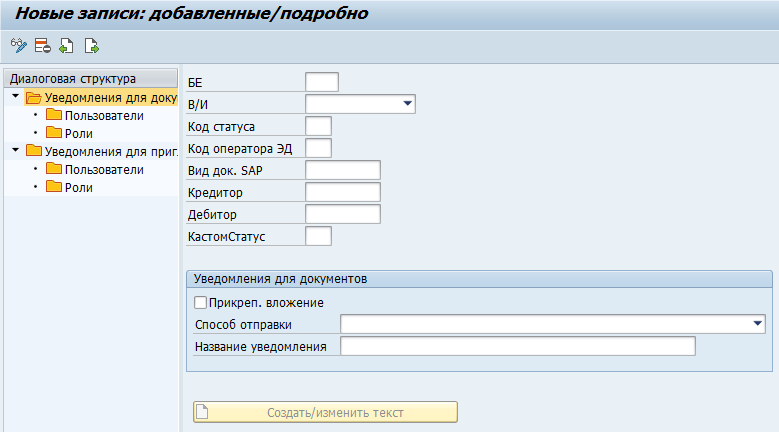Select second Пользователи item in tree
This screenshot has height=432, width=779.
coord(104,169)
